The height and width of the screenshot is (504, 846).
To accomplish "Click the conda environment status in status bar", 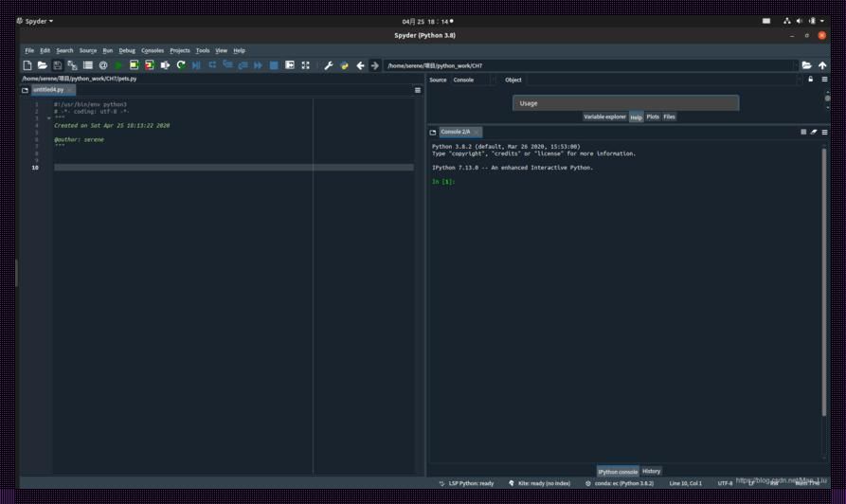I will pyautogui.click(x=621, y=483).
